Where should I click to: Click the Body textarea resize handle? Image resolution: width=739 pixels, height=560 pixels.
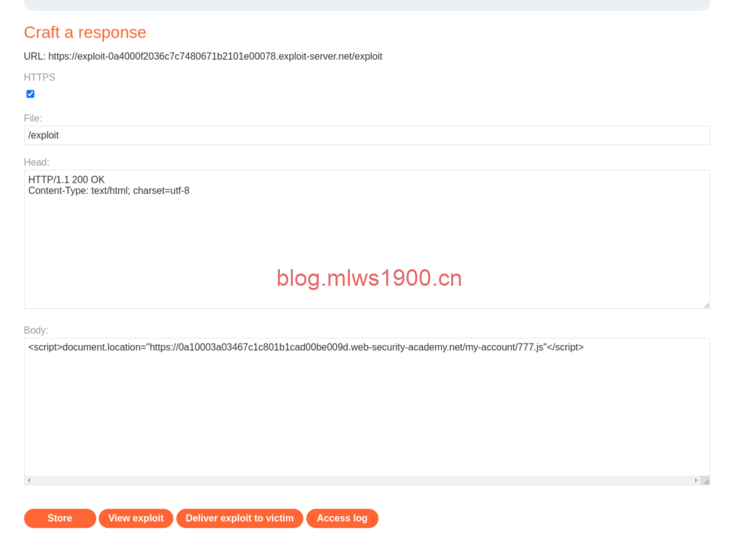point(706,481)
